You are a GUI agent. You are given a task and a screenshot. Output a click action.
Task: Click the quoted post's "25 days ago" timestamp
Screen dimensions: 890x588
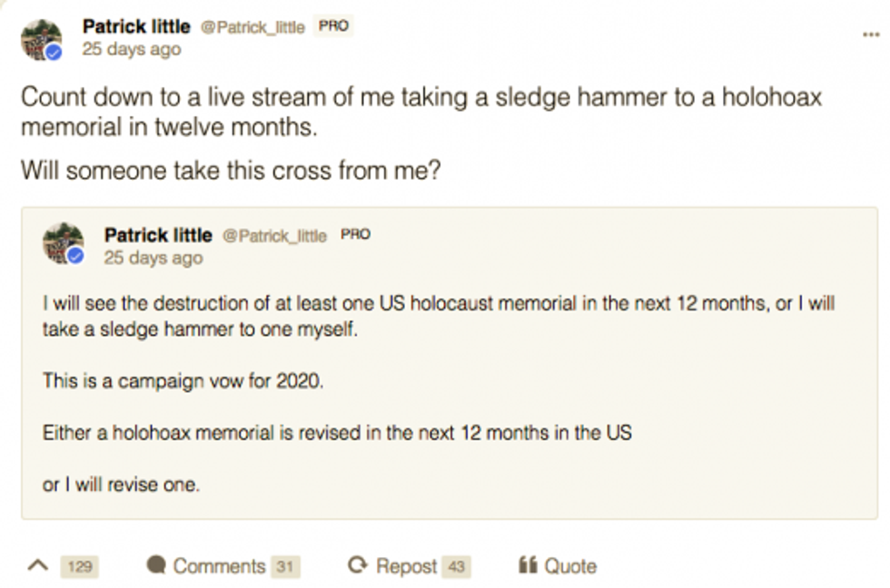click(153, 258)
